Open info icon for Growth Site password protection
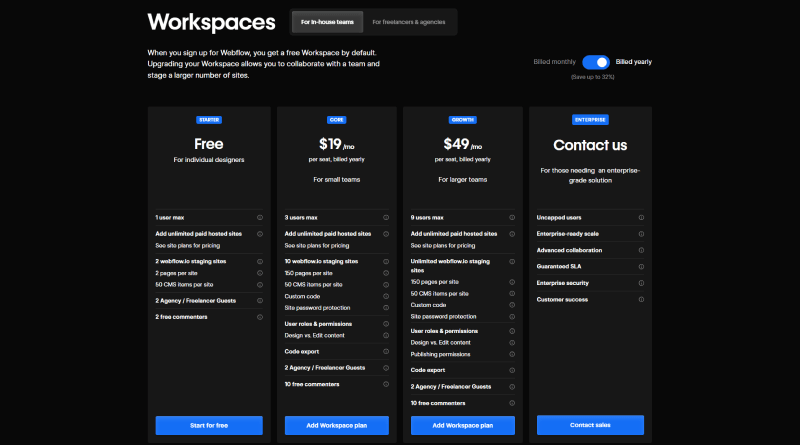 pos(512,316)
